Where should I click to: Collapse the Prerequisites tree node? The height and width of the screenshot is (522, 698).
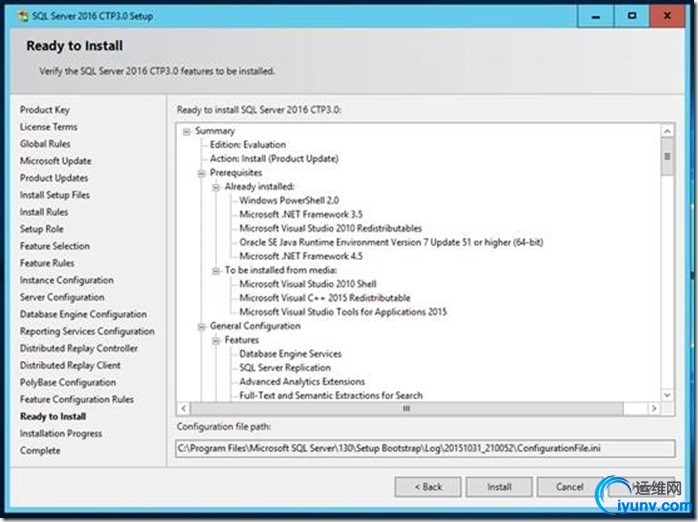[x=201, y=173]
